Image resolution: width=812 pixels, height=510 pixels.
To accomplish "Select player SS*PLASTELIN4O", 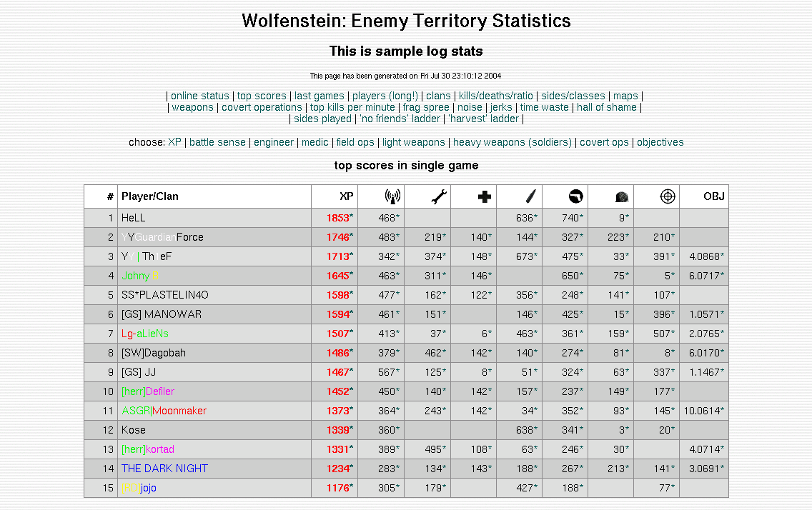I will (164, 295).
